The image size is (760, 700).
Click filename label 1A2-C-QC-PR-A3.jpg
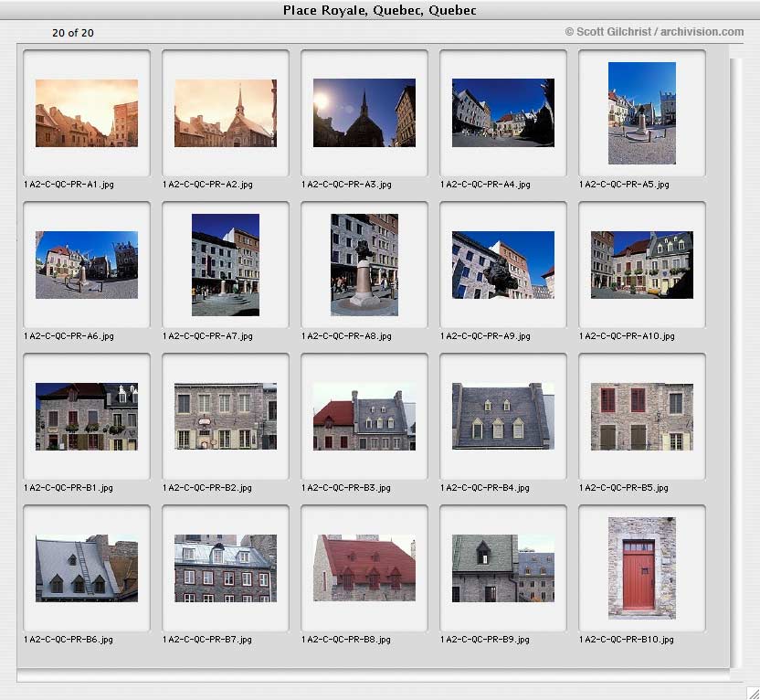pyautogui.click(x=346, y=185)
